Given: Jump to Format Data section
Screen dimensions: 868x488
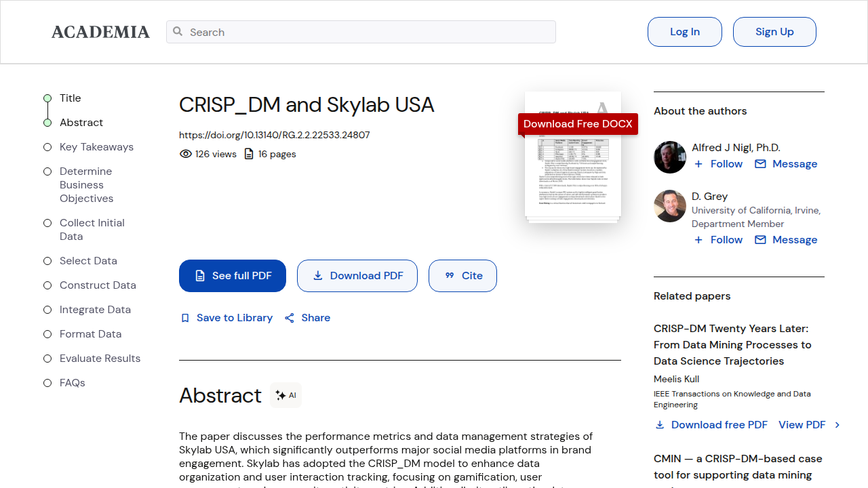Looking at the screenshot, I should pyautogui.click(x=90, y=334).
